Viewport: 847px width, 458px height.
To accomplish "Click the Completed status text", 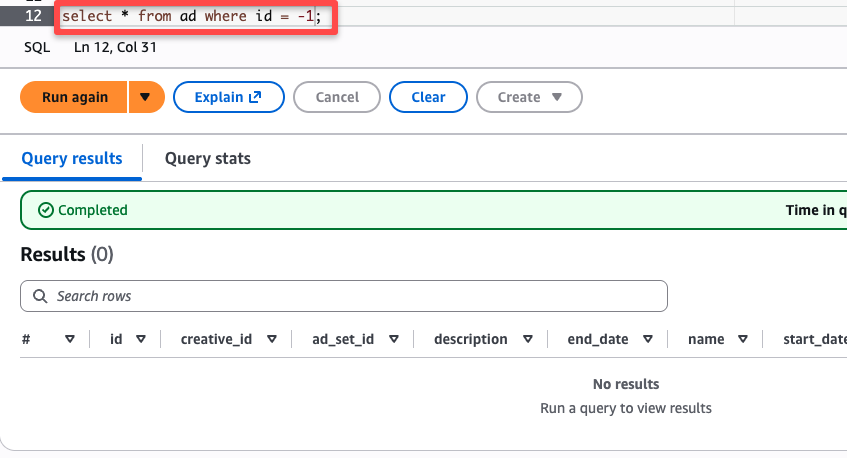I will (93, 210).
